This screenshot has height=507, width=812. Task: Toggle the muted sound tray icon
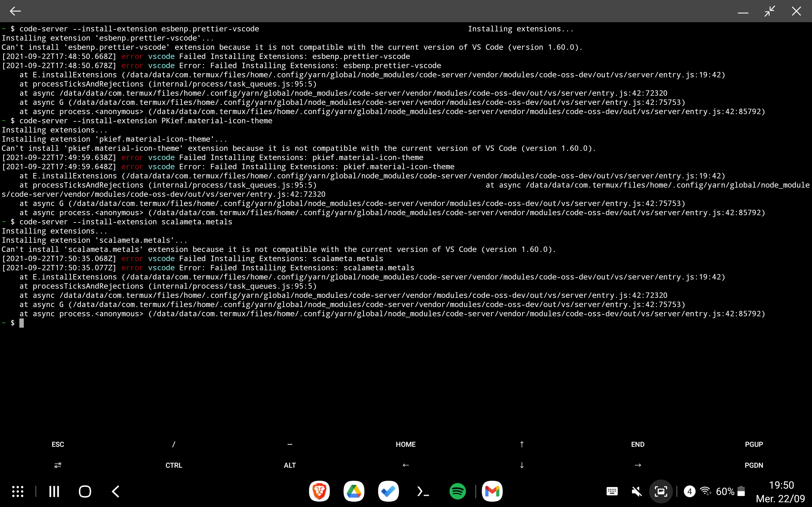point(636,491)
